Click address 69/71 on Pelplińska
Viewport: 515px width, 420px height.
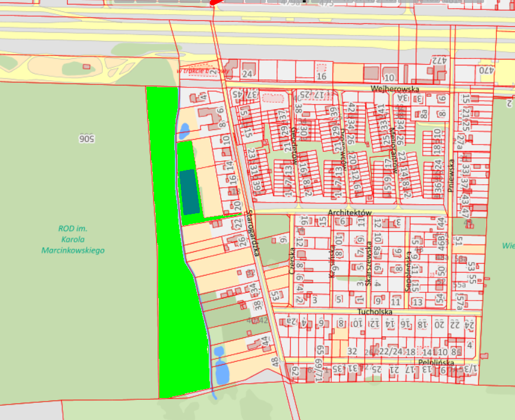point(318,370)
